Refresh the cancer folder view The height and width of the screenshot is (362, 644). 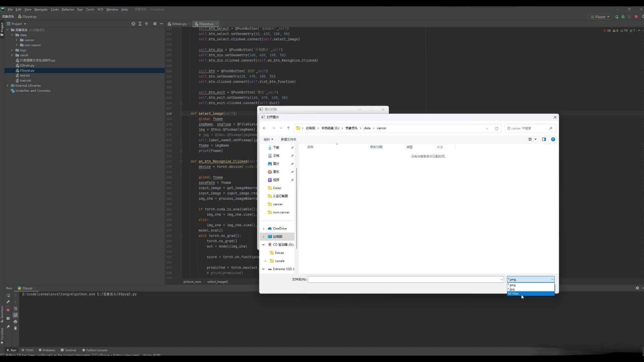[496, 128]
